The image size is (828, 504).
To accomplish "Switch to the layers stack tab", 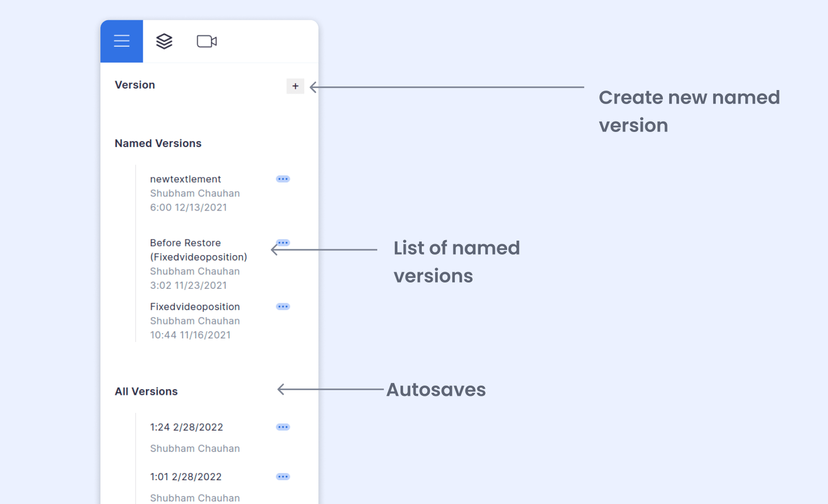I will click(x=164, y=41).
